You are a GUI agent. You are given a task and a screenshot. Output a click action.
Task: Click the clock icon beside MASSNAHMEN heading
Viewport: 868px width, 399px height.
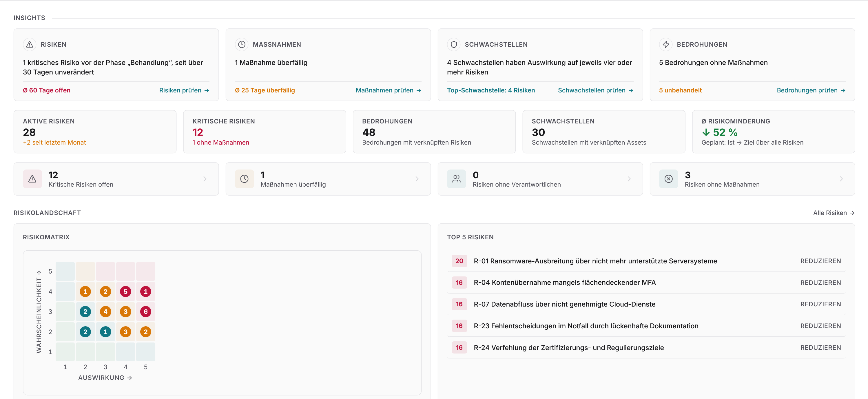pyautogui.click(x=242, y=45)
